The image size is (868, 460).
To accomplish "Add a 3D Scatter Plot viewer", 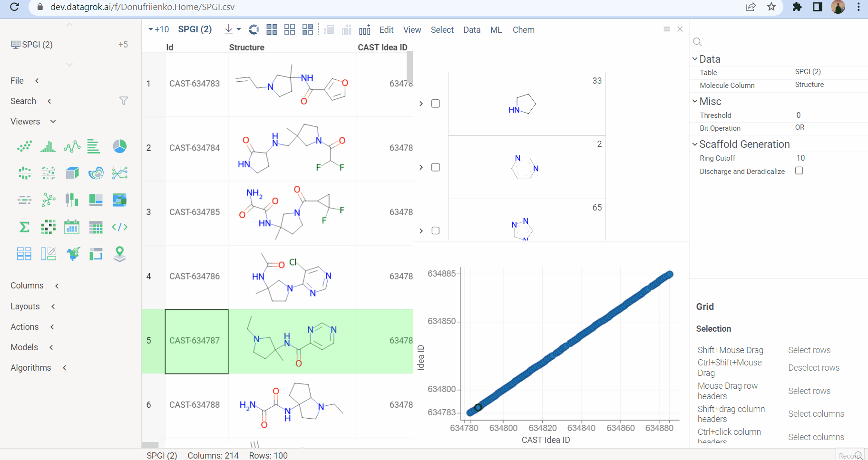I will click(x=72, y=173).
